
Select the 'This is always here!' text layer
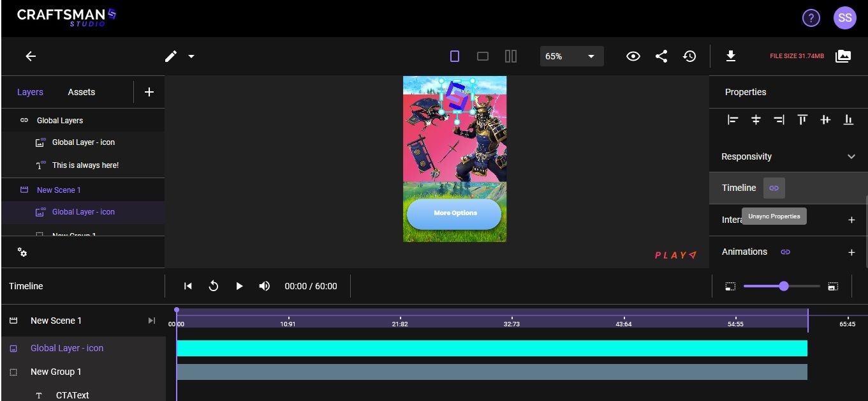pyautogui.click(x=83, y=165)
